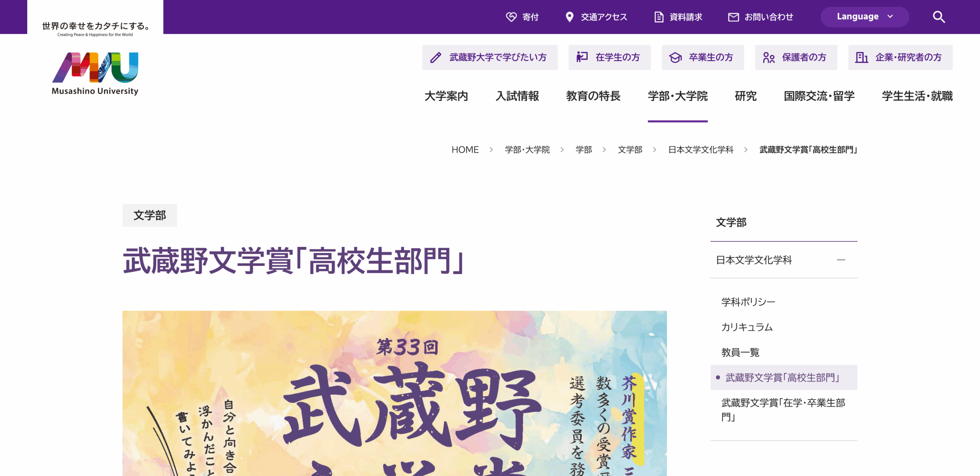Screen dimensions: 980x476
Task: Click the 文学部 category tag above title
Action: (150, 215)
